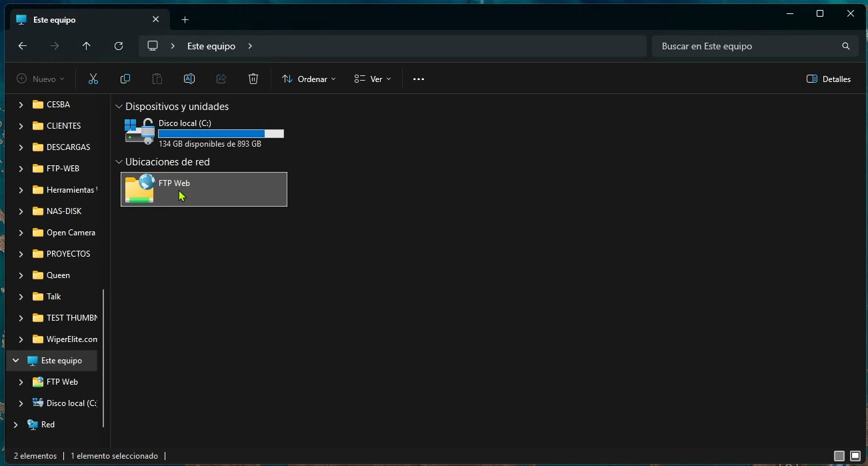Refresh the Este equipo view
Viewport: 868px width, 466px height.
pyautogui.click(x=119, y=46)
